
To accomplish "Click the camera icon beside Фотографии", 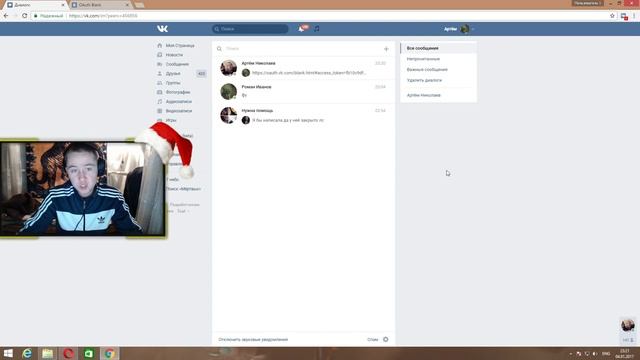I will [x=160, y=92].
